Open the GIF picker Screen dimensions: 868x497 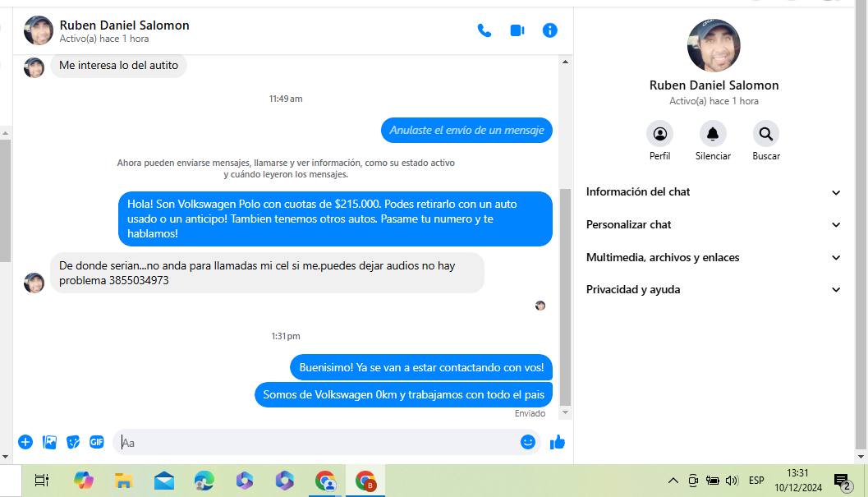coord(97,442)
